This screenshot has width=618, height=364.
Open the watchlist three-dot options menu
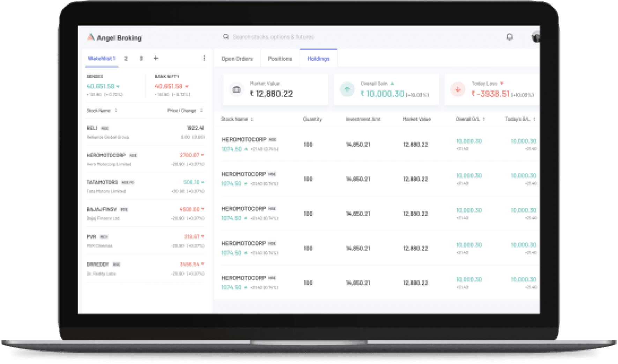click(204, 58)
